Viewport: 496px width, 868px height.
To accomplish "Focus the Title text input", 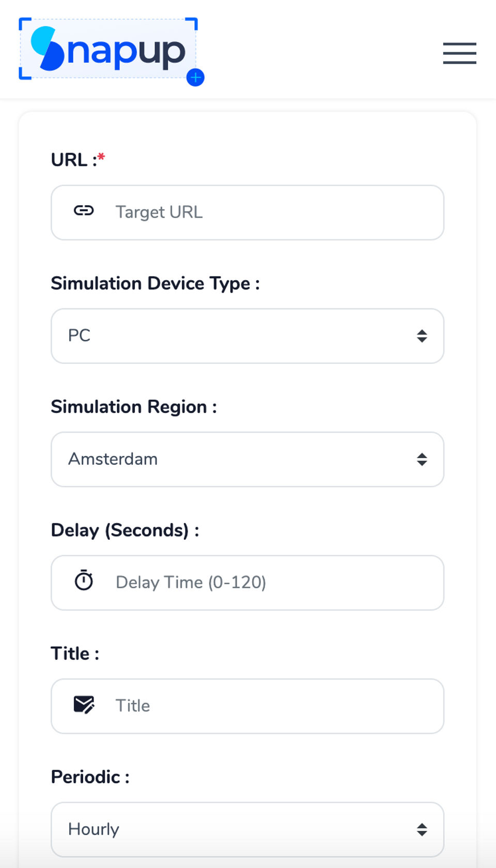I will click(269, 706).
